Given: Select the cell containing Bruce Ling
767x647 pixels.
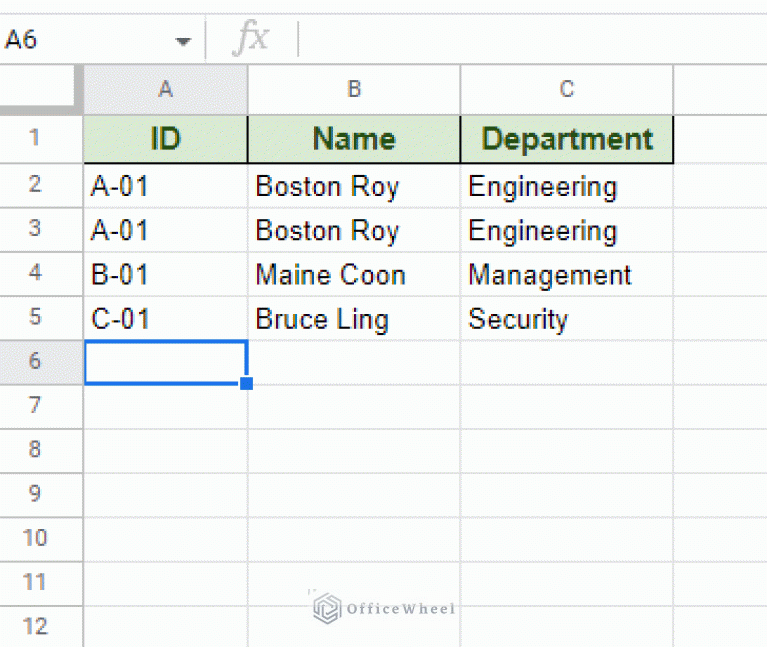Looking at the screenshot, I should pyautogui.click(x=354, y=319).
